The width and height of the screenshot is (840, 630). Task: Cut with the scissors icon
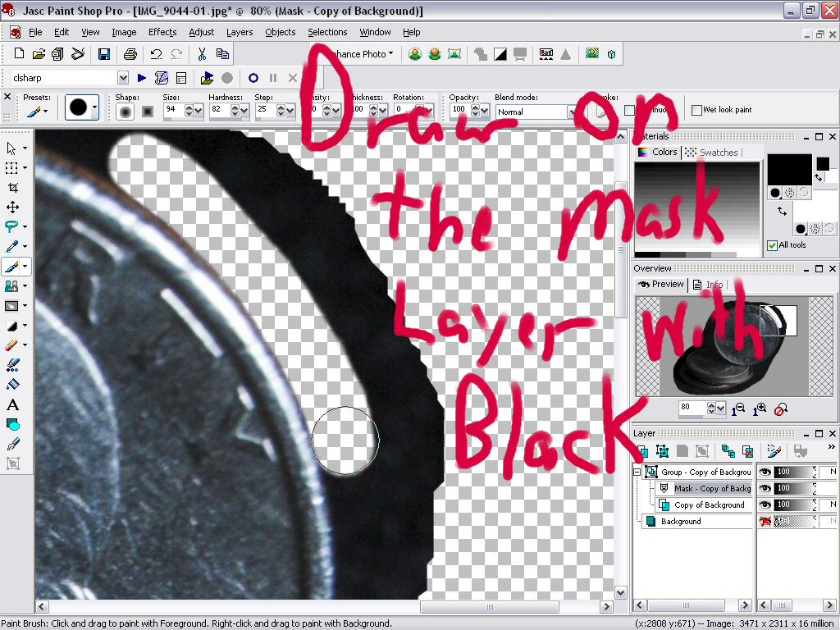(x=202, y=53)
